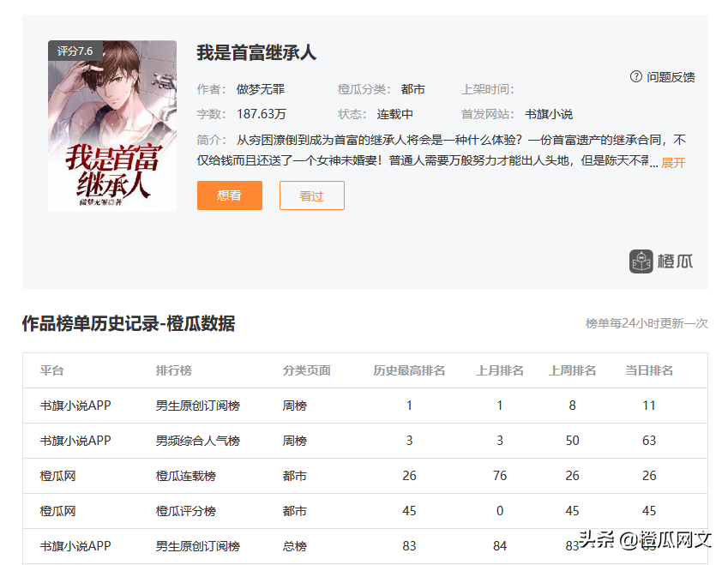Click today's rank 63 for 男频综合人气榜
The width and height of the screenshot is (728, 565).
pos(648,441)
